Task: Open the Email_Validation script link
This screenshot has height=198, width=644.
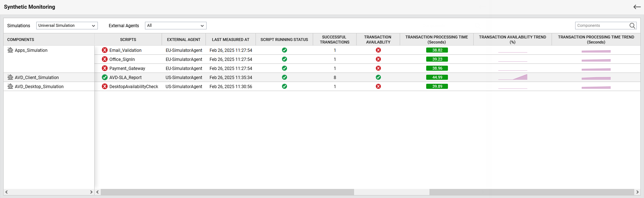Action: point(125,50)
